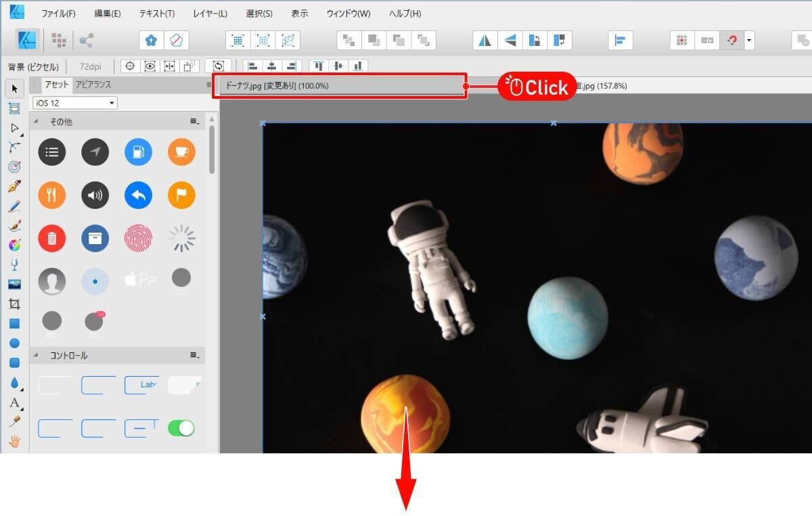Image resolution: width=812 pixels, height=516 pixels.
Task: Select the Vector Brush tool
Action: coord(14,225)
